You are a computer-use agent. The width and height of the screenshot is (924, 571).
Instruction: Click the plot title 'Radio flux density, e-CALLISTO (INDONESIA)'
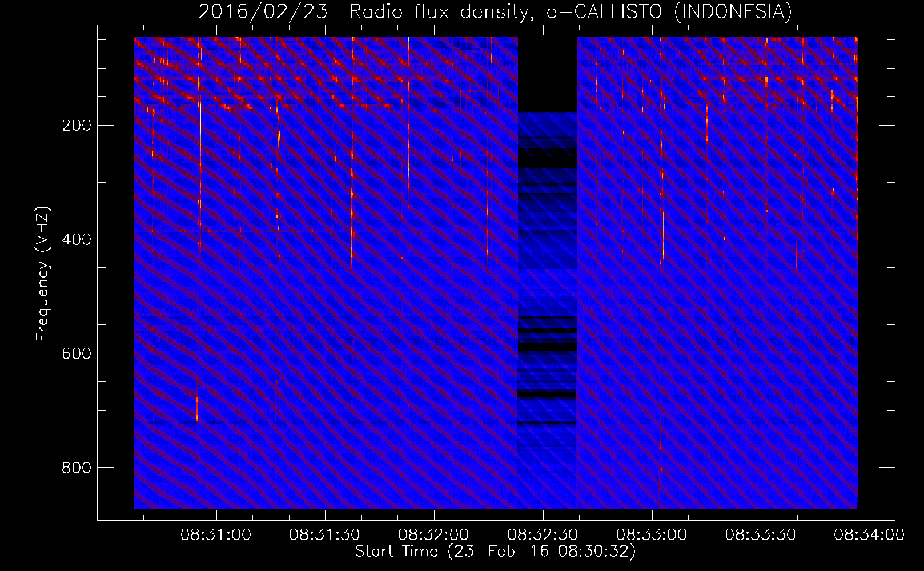pyautogui.click(x=571, y=11)
